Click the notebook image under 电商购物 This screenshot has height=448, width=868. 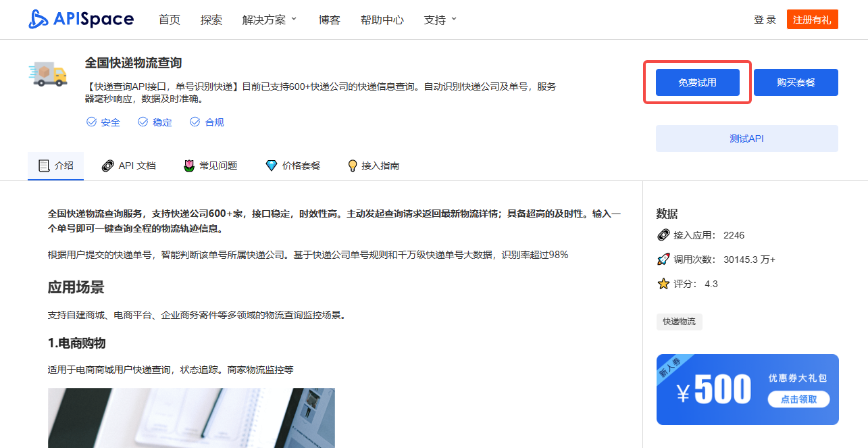tap(191, 418)
